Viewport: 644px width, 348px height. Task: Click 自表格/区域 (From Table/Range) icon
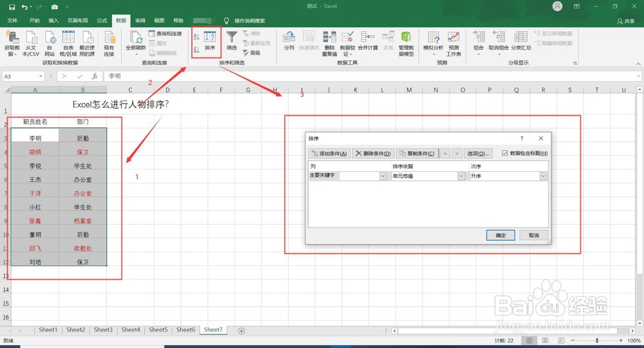[x=68, y=43]
